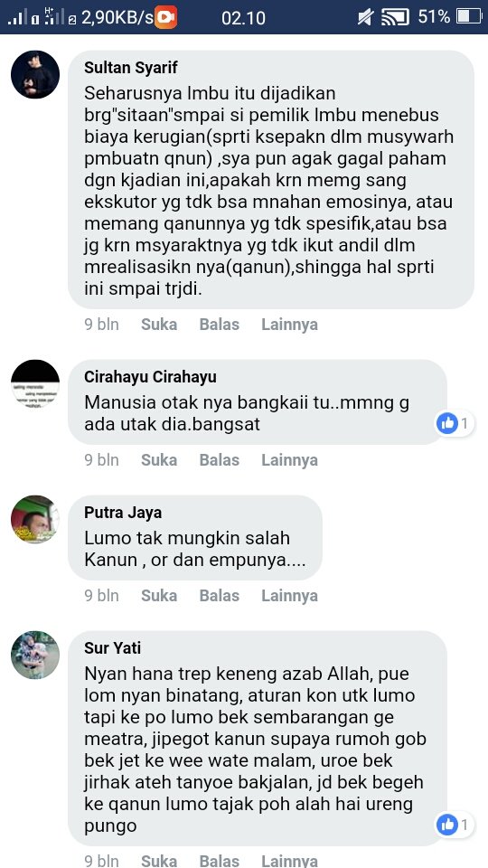Open Cirahayu Cirahayu's avatar
The width and height of the screenshot is (488, 868).
pyautogui.click(x=35, y=383)
